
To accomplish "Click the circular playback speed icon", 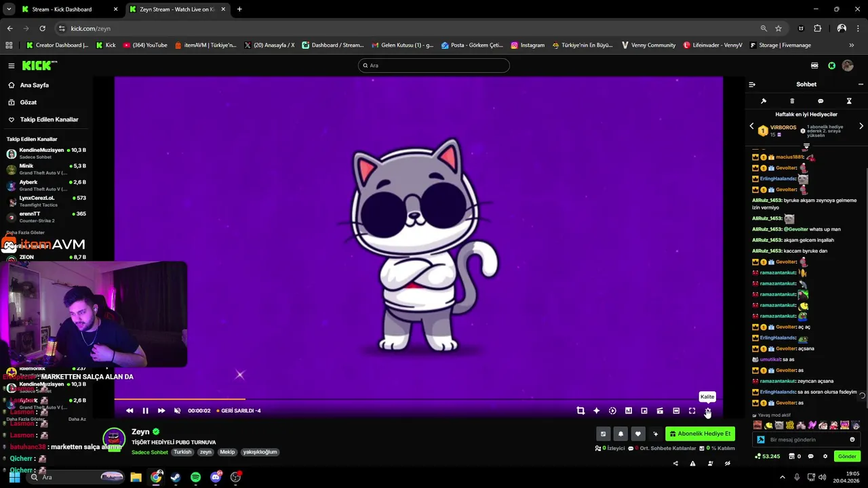I will (x=612, y=411).
